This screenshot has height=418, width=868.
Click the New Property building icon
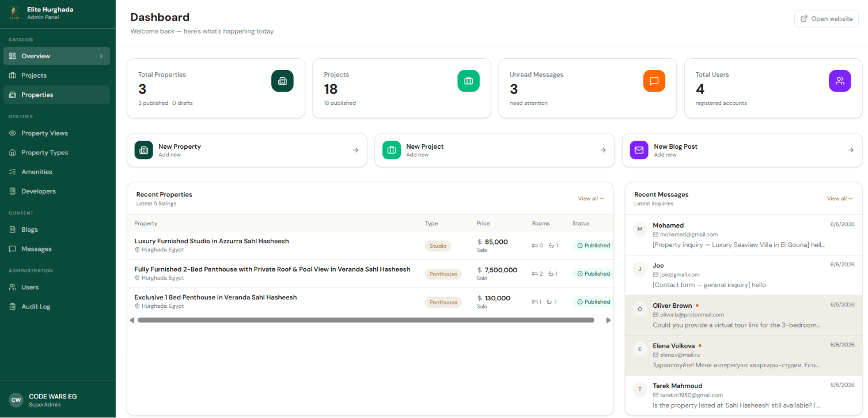click(x=143, y=150)
